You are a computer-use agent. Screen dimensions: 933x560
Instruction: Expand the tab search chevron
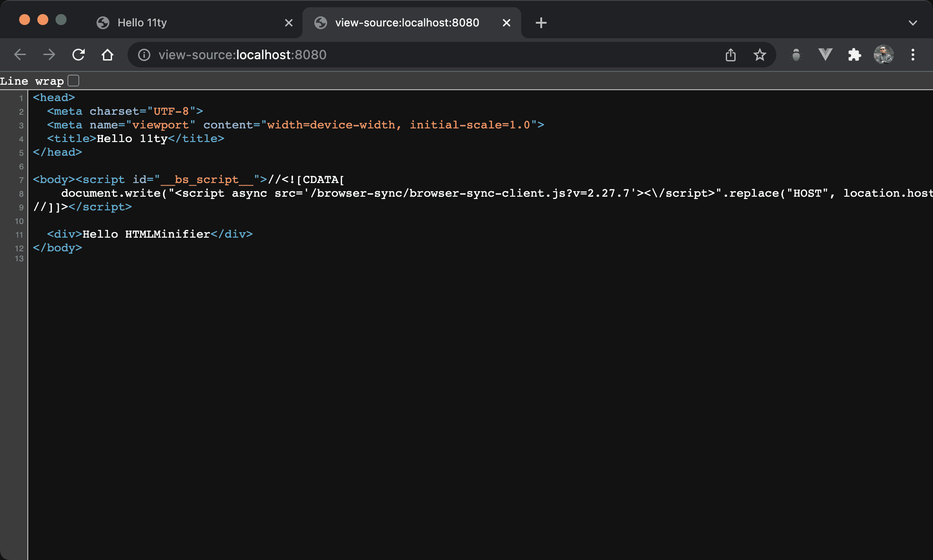click(x=912, y=23)
